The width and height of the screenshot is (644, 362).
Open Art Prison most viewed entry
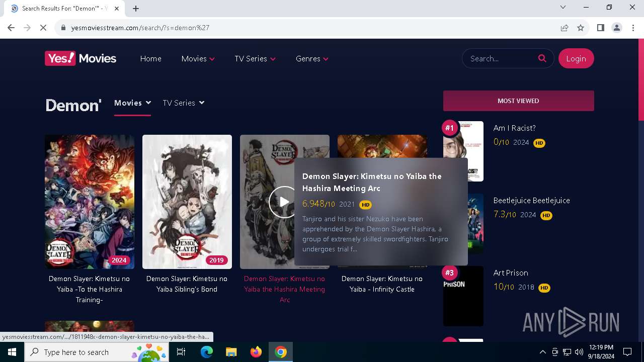(x=511, y=273)
